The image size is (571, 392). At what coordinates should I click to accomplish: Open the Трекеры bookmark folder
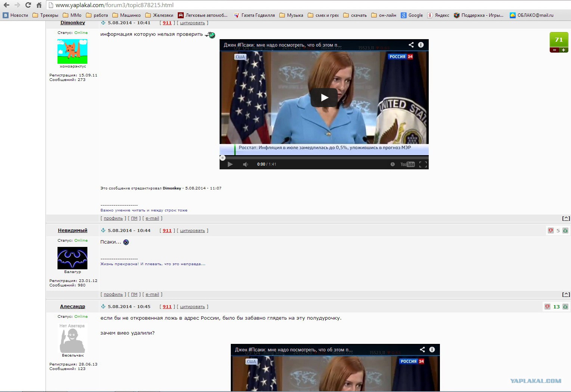point(46,15)
